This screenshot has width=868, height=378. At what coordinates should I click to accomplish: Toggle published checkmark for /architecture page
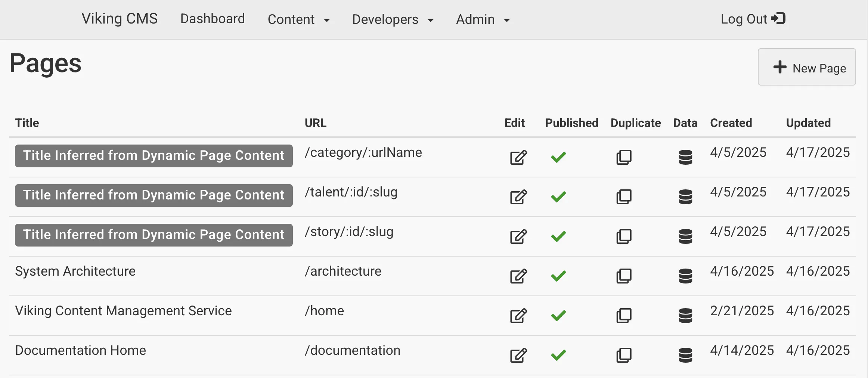558,276
